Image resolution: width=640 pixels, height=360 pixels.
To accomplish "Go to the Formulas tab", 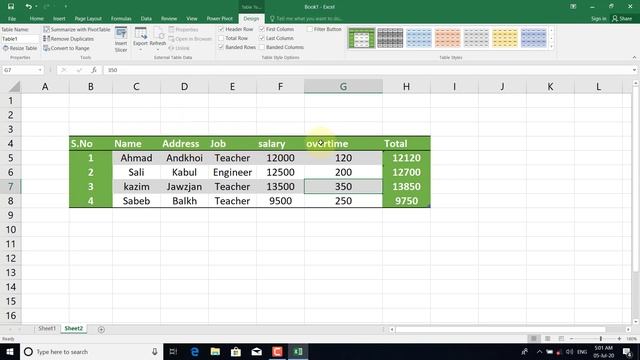I will point(121,18).
